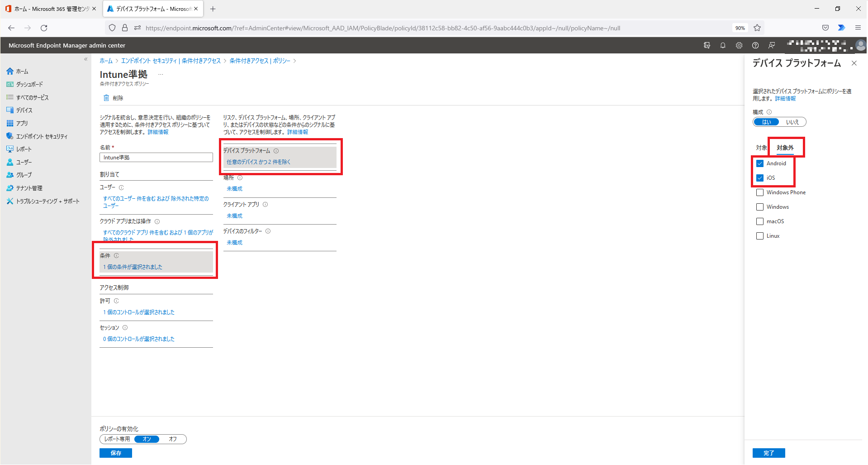Screen dimensions: 868x465
Task: Open the notifications bell in the header
Action: (723, 45)
